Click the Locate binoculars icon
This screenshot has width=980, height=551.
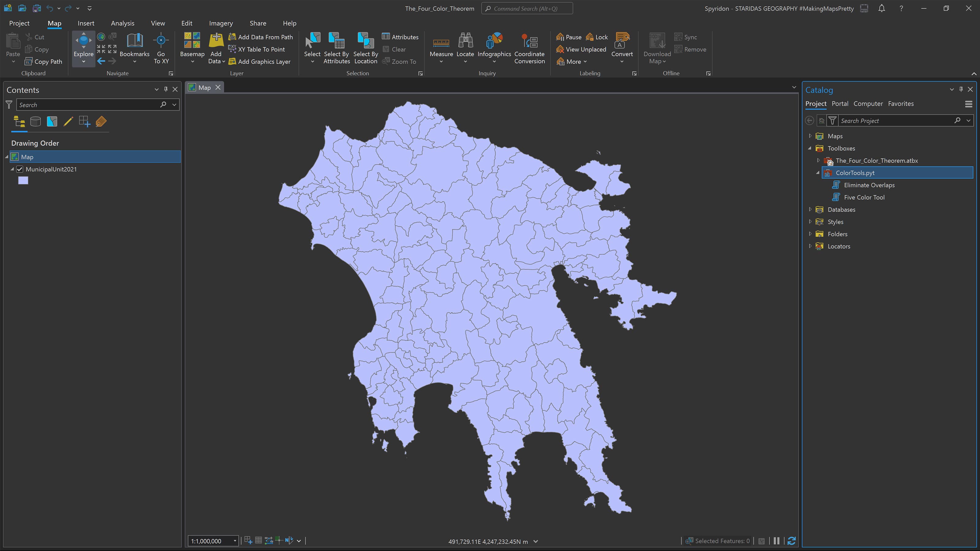coord(465,40)
